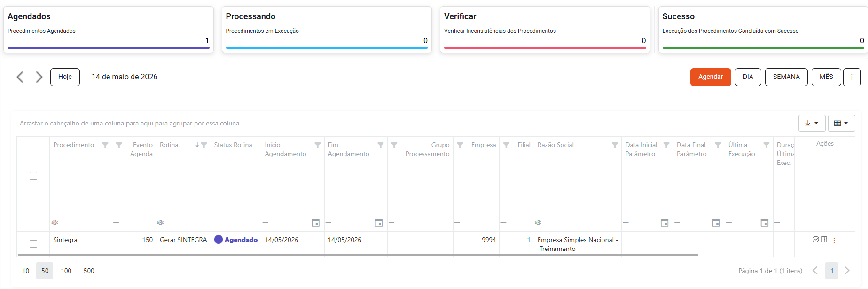This screenshot has width=868, height=289.
Task: Open filter for Razão Social column
Action: 615,145
